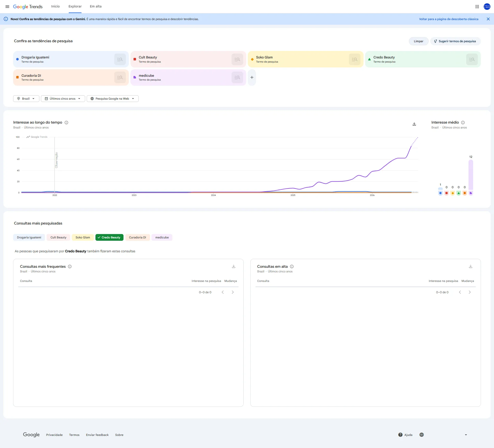
Task: Click the red Cult Beauty legend swatch
Action: pyautogui.click(x=447, y=193)
